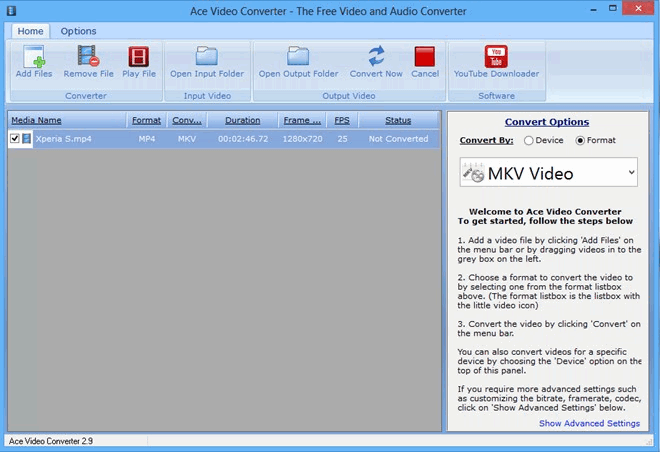Select the Format radio button
This screenshot has width=660, height=452.
[x=580, y=141]
